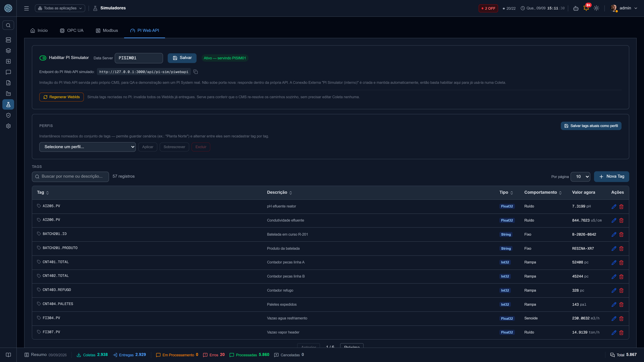Viewport: 644px width, 362px height.
Task: Open the robot assistant icon
Action: click(576, 8)
